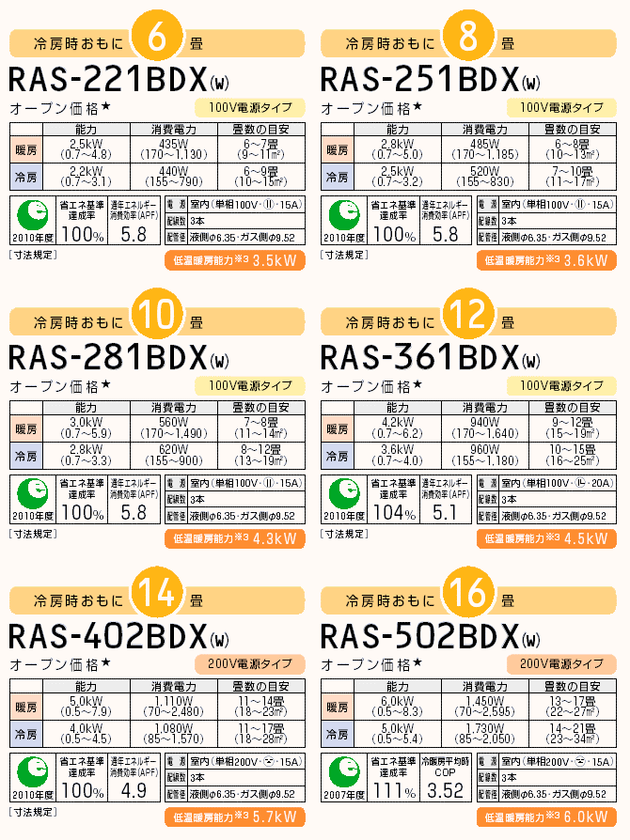Click the model name RAS-361BDX
The image size is (630, 840).
click(431, 357)
